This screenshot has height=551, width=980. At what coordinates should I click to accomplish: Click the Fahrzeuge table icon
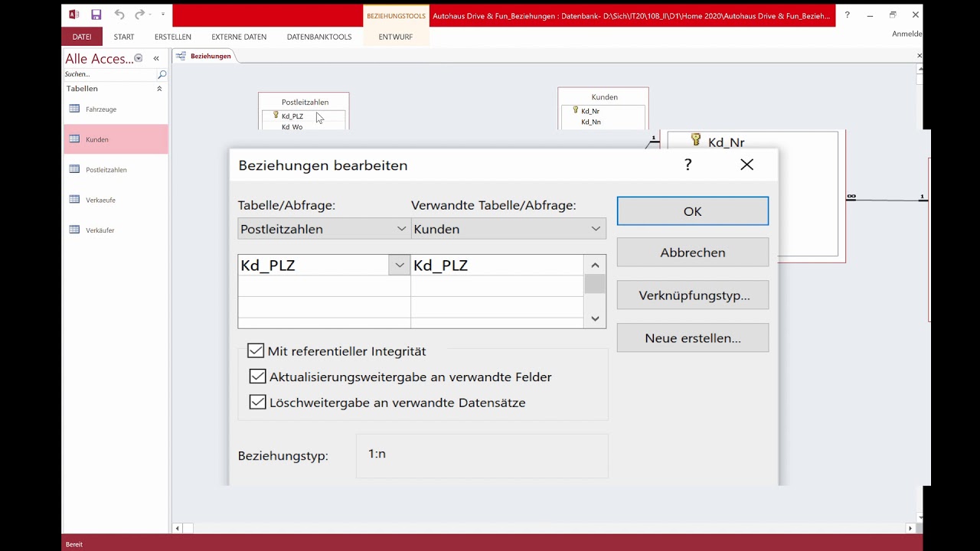pyautogui.click(x=74, y=109)
